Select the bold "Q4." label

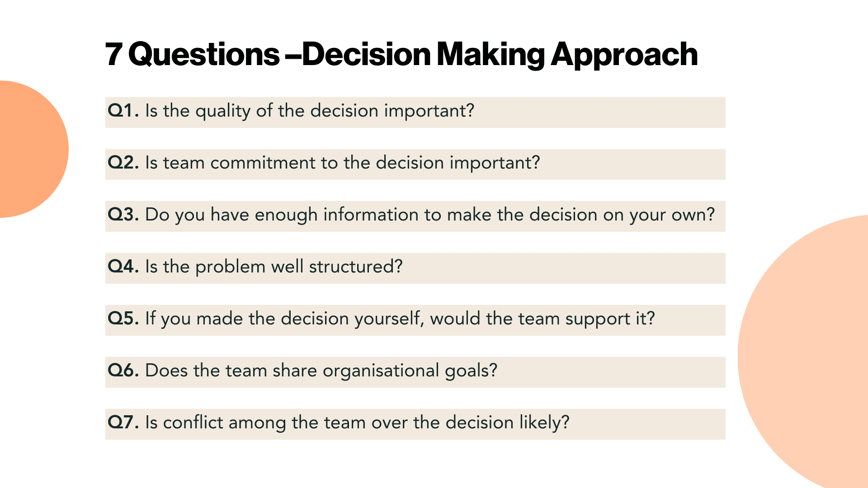[123, 267]
